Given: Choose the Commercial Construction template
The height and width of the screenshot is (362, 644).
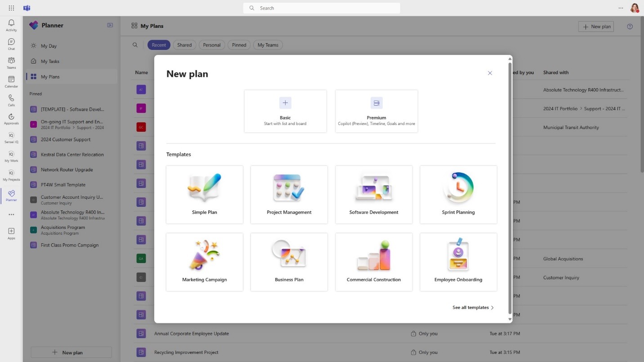Looking at the screenshot, I should [x=374, y=262].
